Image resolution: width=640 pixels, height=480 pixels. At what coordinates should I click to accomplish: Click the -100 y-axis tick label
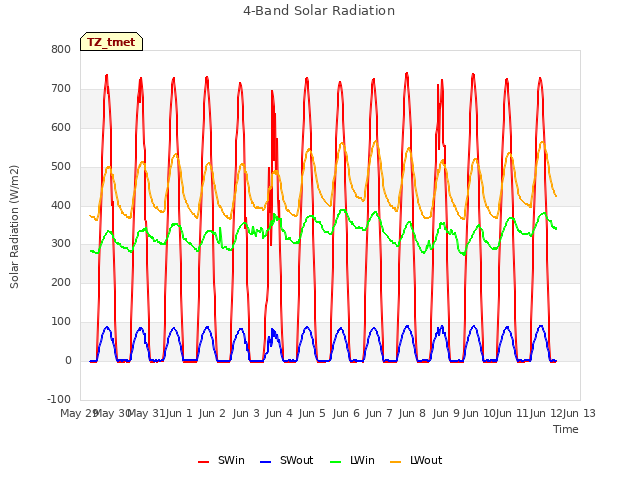tap(59, 399)
